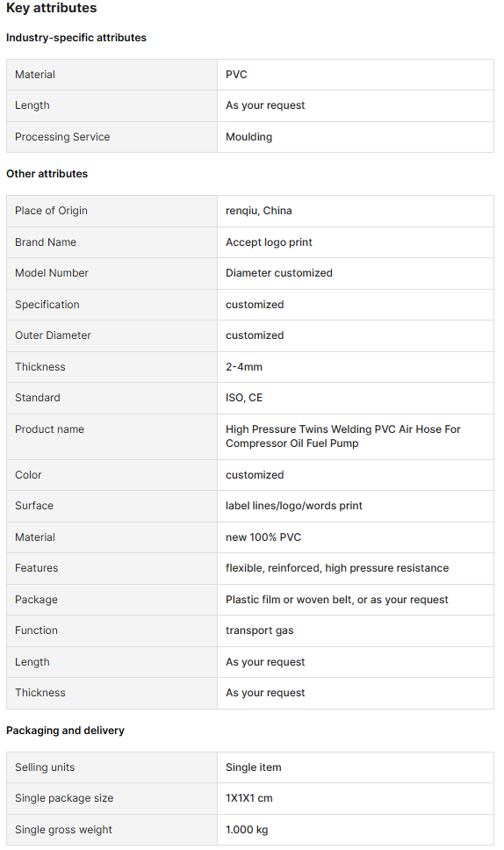Select the Processing Service label
This screenshot has height=850, width=504.
[x=62, y=137]
